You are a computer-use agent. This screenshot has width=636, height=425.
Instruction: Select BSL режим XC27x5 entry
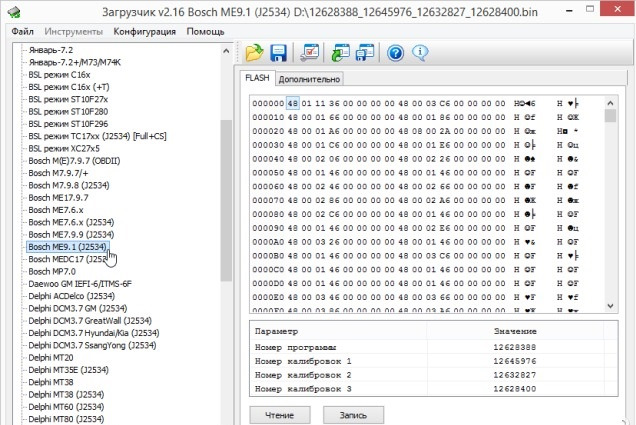click(64, 148)
